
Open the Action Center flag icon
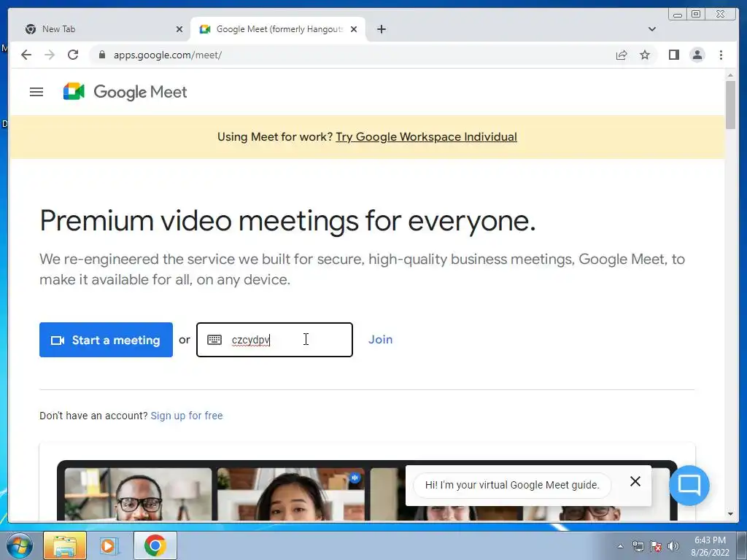[x=656, y=546]
